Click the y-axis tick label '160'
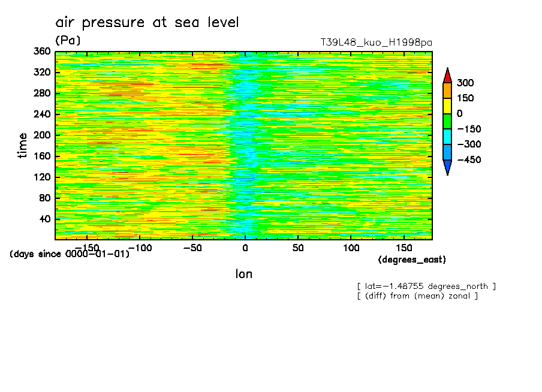The height and width of the screenshot is (392, 542). pos(42,156)
